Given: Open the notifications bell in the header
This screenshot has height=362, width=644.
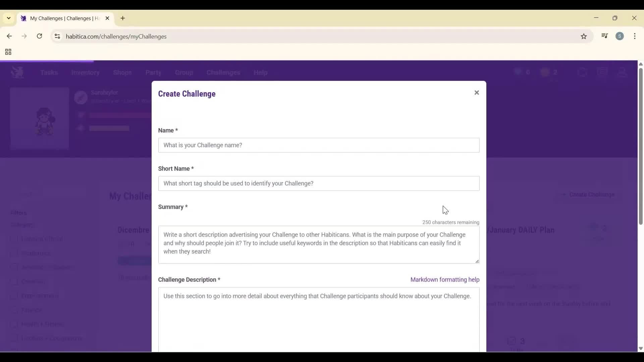Looking at the screenshot, I should pyautogui.click(x=583, y=72).
